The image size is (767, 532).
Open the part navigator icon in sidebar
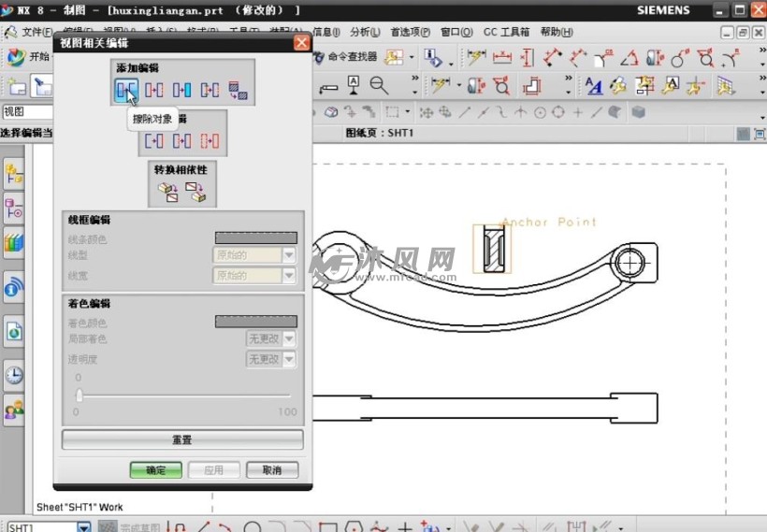click(x=14, y=208)
